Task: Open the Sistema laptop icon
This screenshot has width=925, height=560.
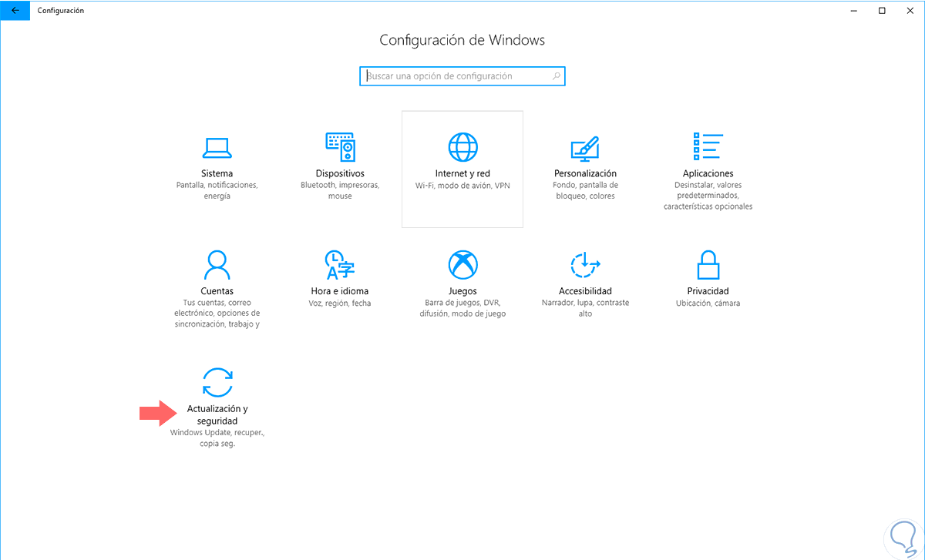Action: pyautogui.click(x=217, y=146)
